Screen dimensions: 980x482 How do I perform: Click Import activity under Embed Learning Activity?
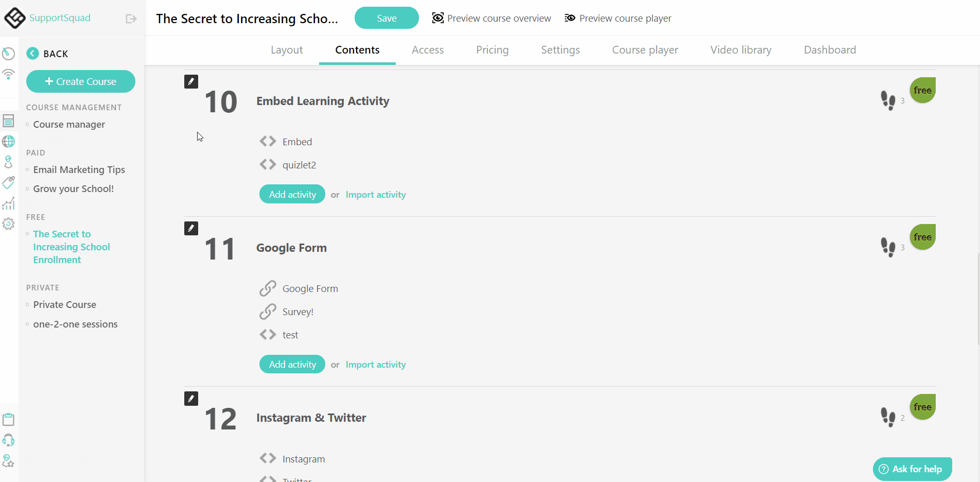(x=376, y=195)
